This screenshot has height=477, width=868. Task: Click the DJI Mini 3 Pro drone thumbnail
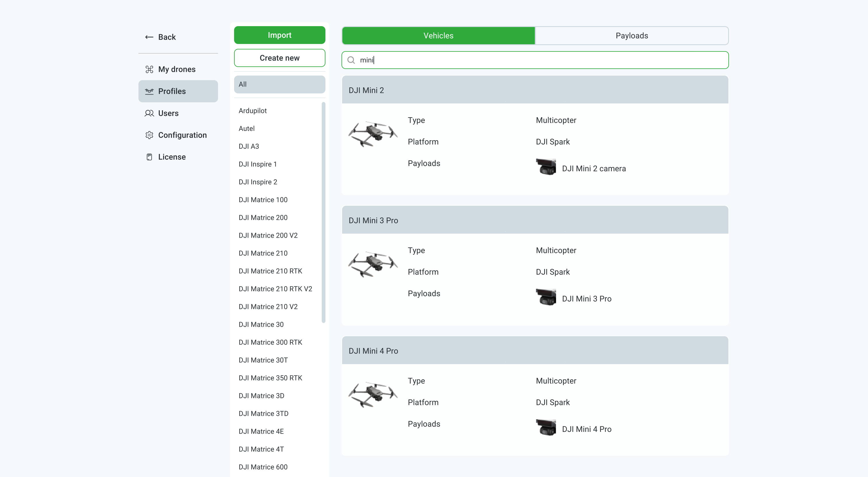tap(373, 264)
